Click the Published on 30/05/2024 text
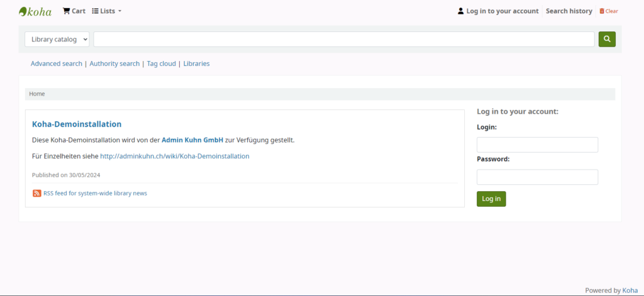644x296 pixels. tap(66, 175)
